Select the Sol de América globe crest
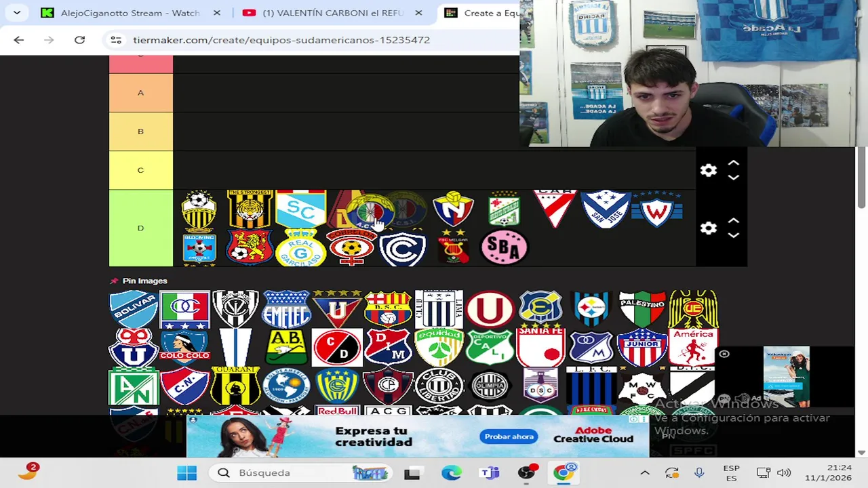The image size is (868, 488). point(286,386)
